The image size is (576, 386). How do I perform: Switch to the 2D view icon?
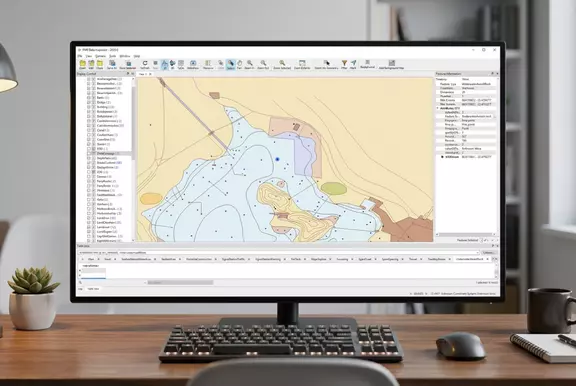(x=165, y=65)
